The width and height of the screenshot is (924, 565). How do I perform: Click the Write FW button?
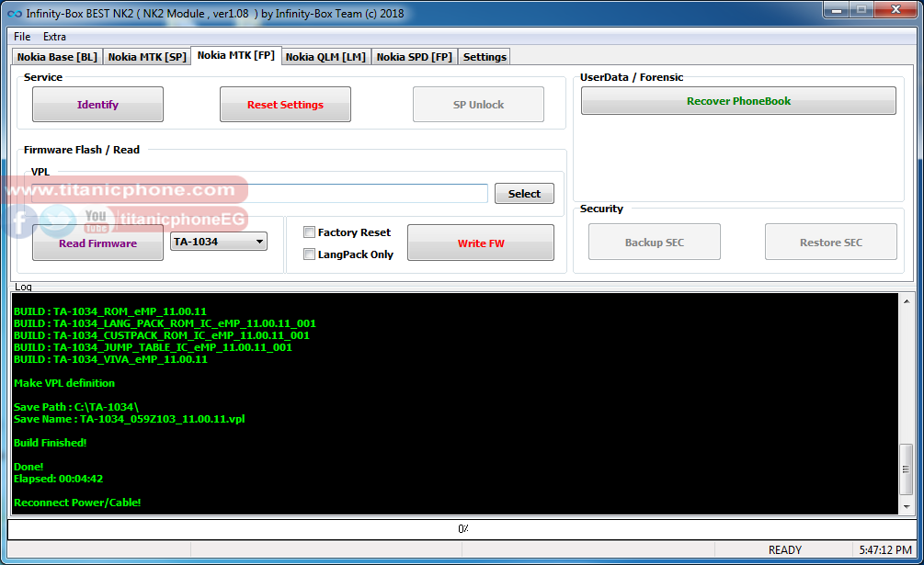coord(481,243)
